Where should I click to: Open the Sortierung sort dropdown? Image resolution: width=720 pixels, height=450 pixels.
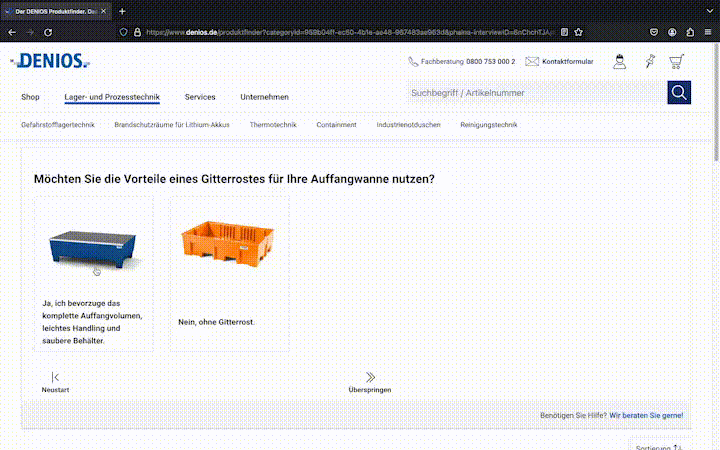[x=660, y=447]
